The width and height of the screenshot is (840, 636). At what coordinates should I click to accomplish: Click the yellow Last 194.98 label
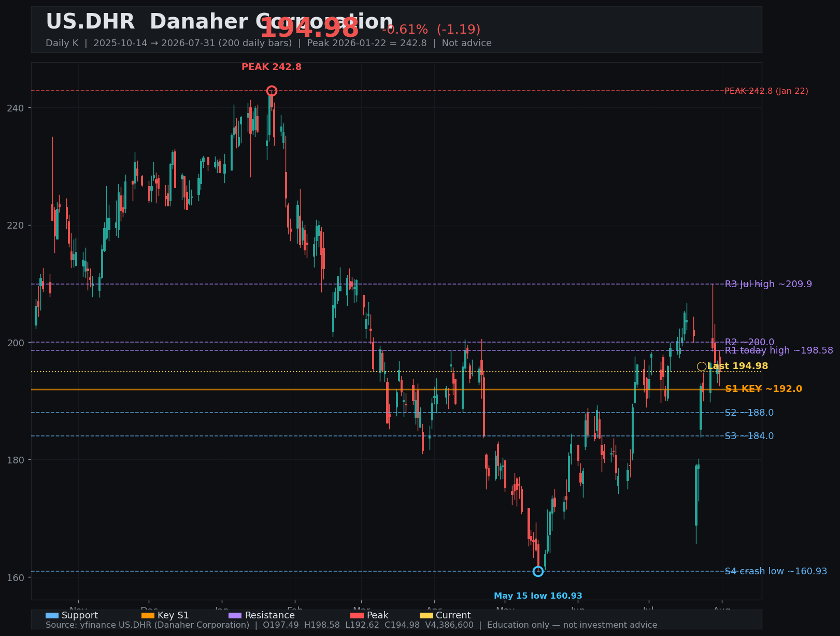click(x=737, y=366)
